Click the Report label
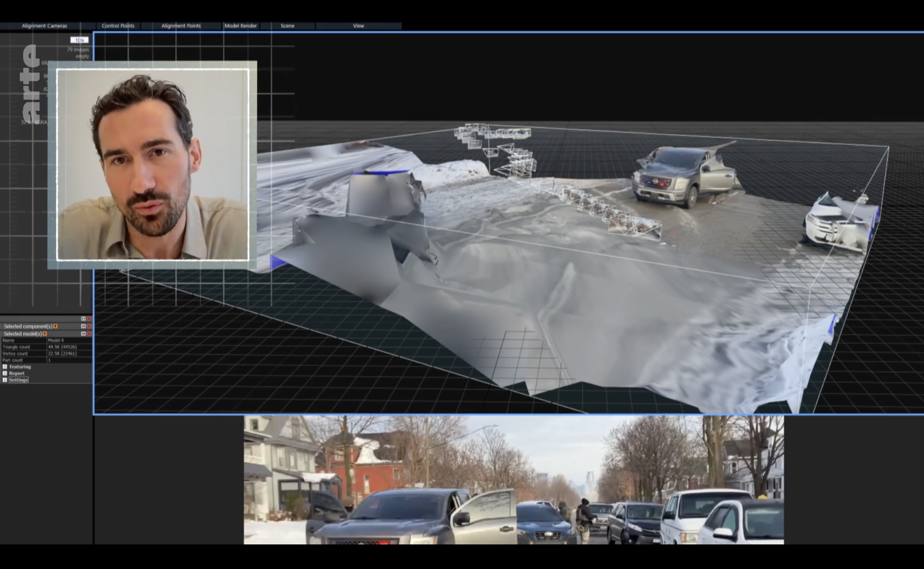 point(17,373)
